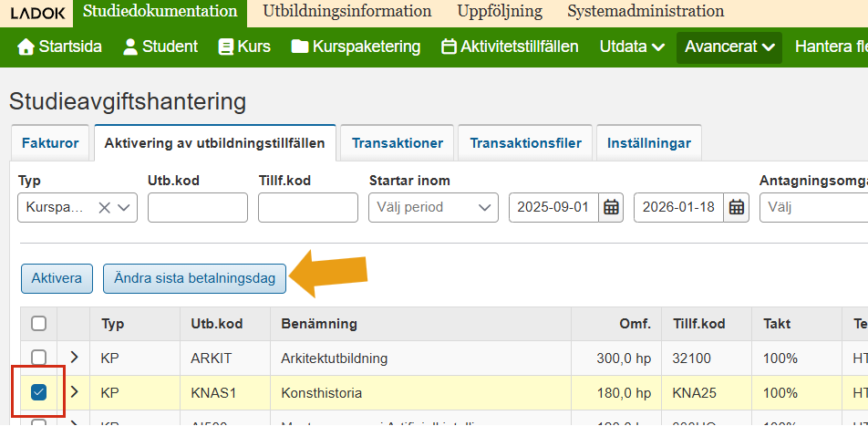Select Aktivering av utbildningstillfällen tab
Image resolution: width=868 pixels, height=426 pixels.
click(215, 143)
